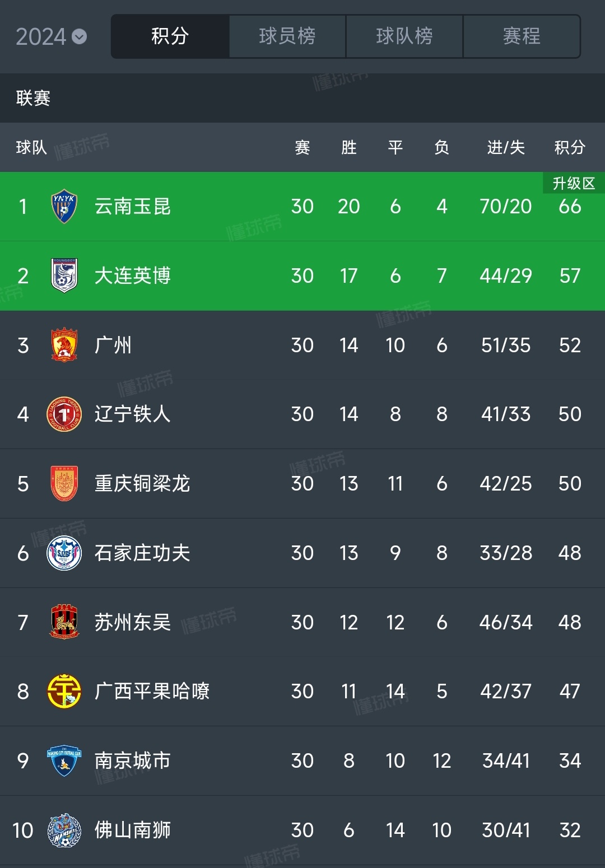Viewport: 605px width, 868px height.
Task: Tap the 云南玉昆 team crest
Action: (x=64, y=206)
